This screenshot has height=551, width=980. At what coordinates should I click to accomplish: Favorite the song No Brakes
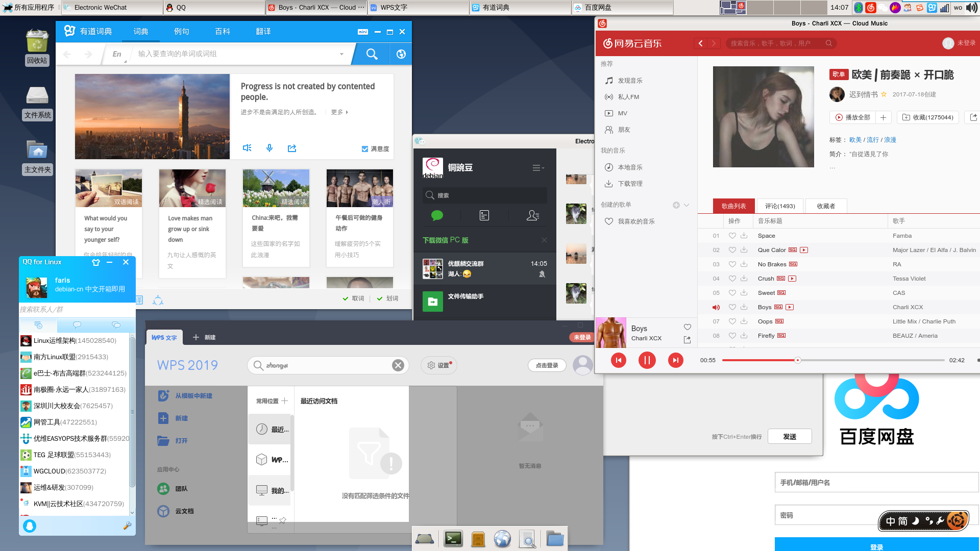point(732,264)
